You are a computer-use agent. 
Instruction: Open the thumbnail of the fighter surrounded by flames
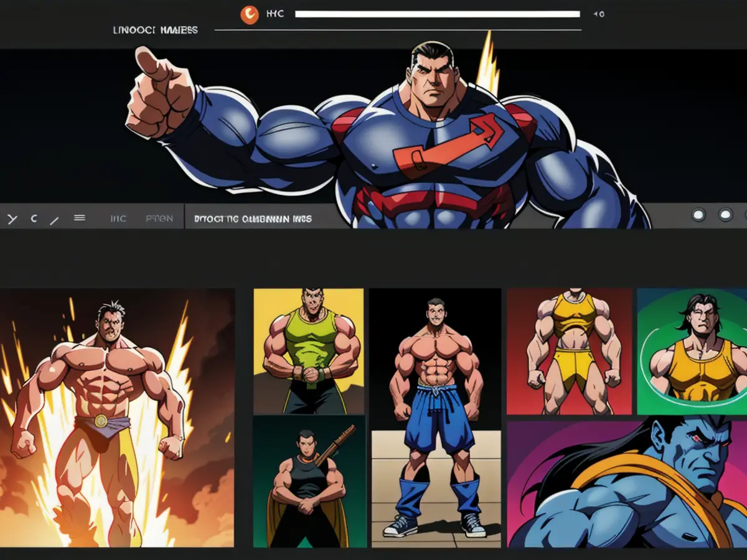(117, 418)
